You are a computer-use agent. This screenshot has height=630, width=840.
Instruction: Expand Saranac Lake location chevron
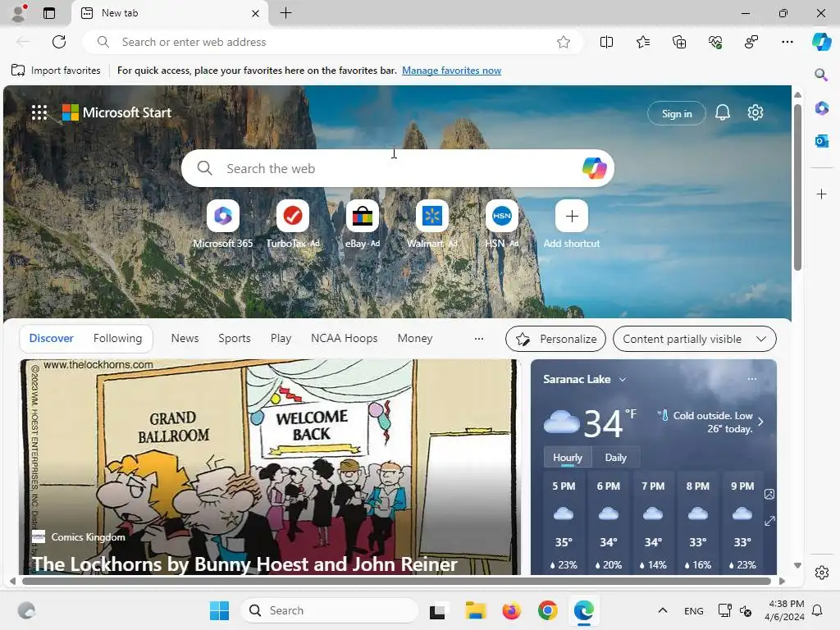click(x=623, y=379)
